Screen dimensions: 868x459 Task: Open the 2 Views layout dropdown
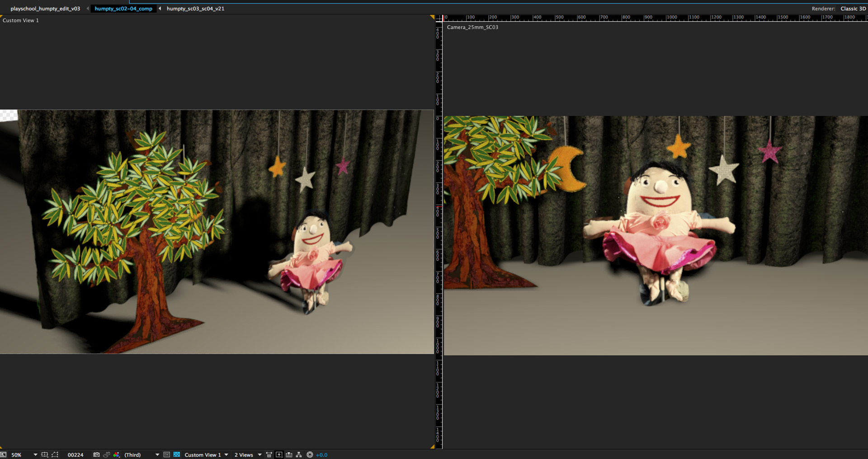[x=248, y=454]
